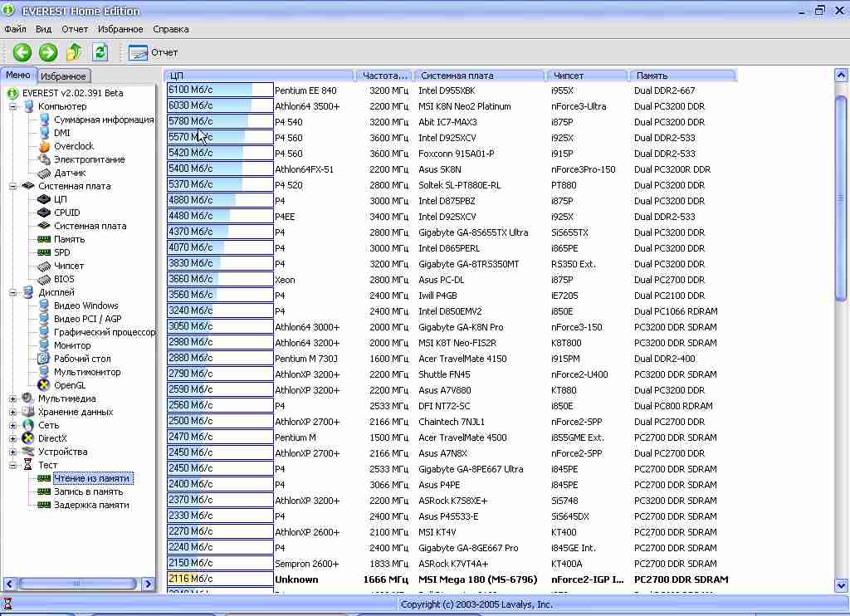
Task: Select Чтение из памяти test item
Action: (x=91, y=478)
